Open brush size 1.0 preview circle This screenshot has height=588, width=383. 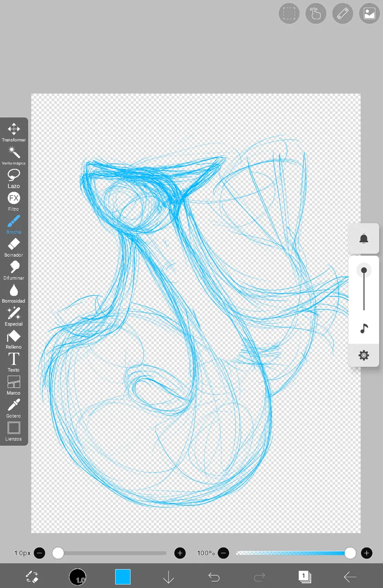point(78,577)
